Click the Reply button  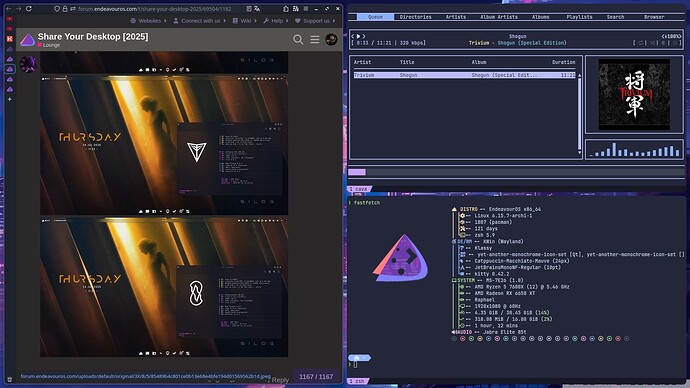coord(280,380)
